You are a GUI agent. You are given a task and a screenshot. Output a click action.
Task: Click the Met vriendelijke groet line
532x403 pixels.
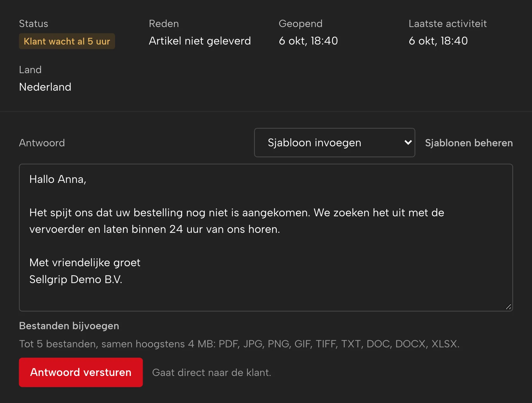tap(85, 263)
